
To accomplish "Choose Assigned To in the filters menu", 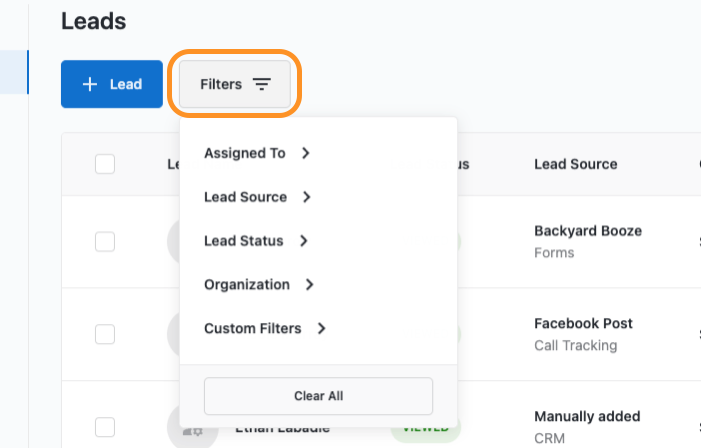I will click(x=245, y=153).
